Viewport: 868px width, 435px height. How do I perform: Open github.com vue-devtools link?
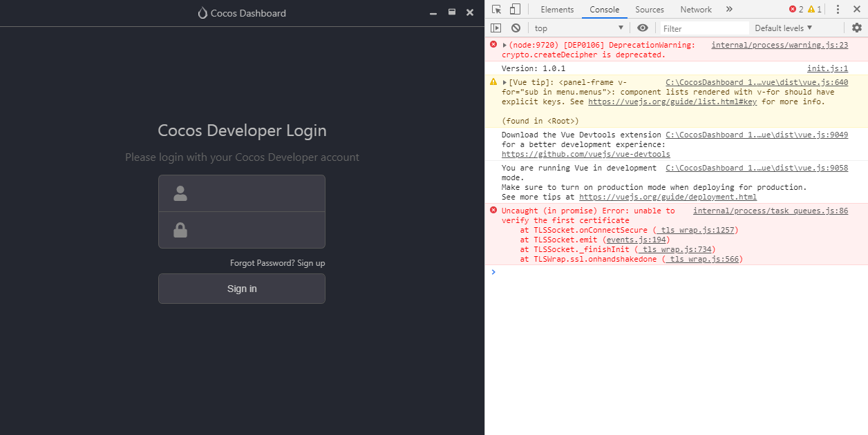click(x=586, y=154)
